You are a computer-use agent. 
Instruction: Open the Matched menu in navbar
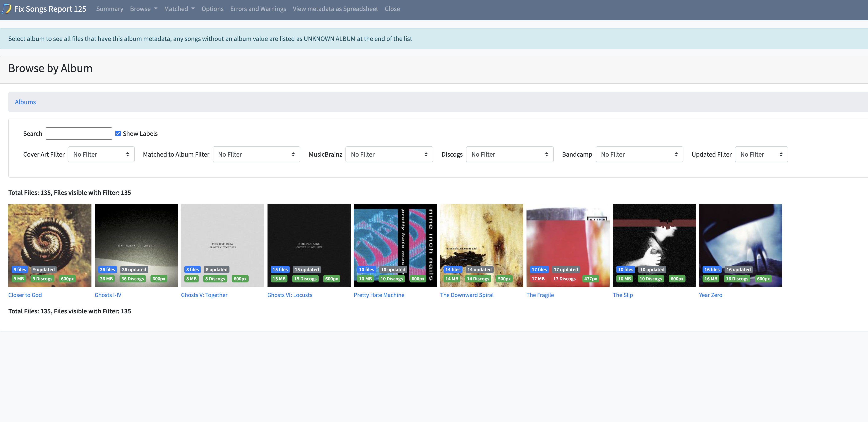coord(179,9)
